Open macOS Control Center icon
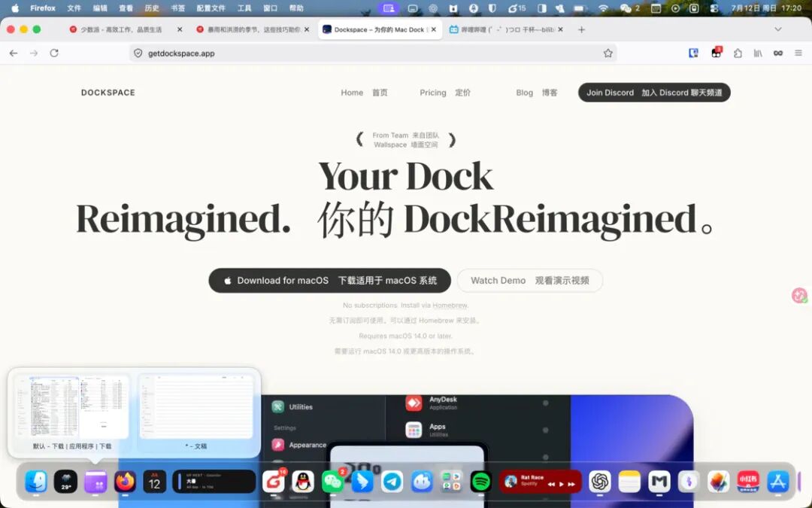The height and width of the screenshot is (508, 812). click(x=714, y=8)
